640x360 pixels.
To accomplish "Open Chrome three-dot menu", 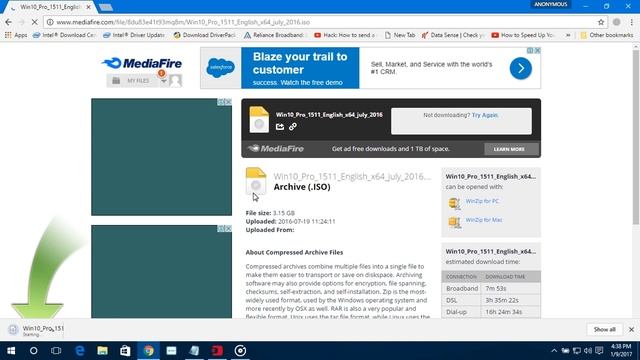I will click(x=631, y=22).
